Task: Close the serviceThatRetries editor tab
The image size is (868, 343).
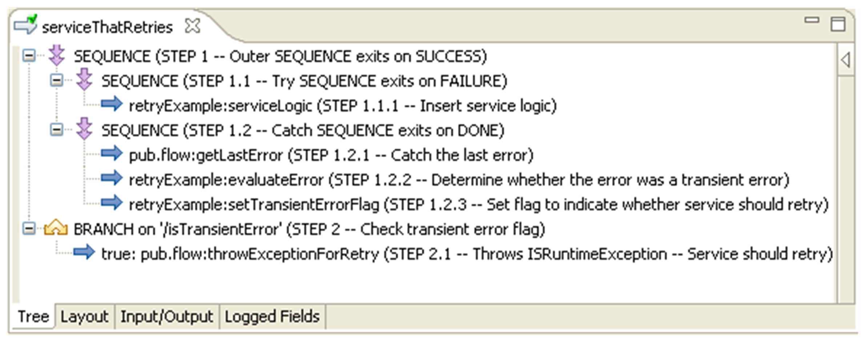Action: 192,26
